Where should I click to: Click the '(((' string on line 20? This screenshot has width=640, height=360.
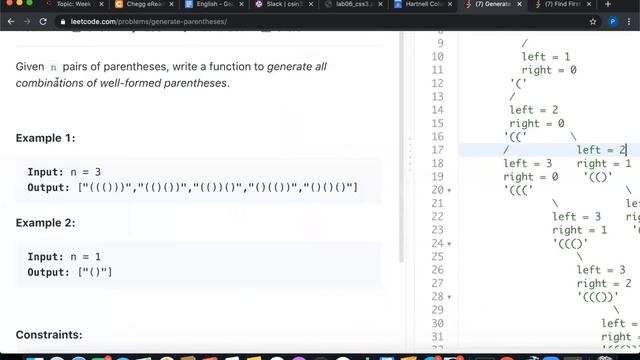[x=518, y=190]
